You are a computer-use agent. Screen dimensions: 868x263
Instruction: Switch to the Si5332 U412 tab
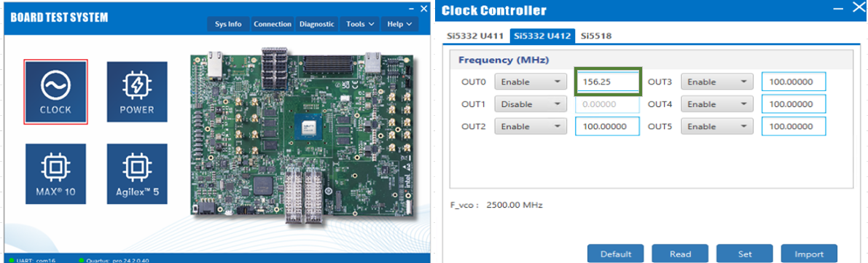point(542,36)
